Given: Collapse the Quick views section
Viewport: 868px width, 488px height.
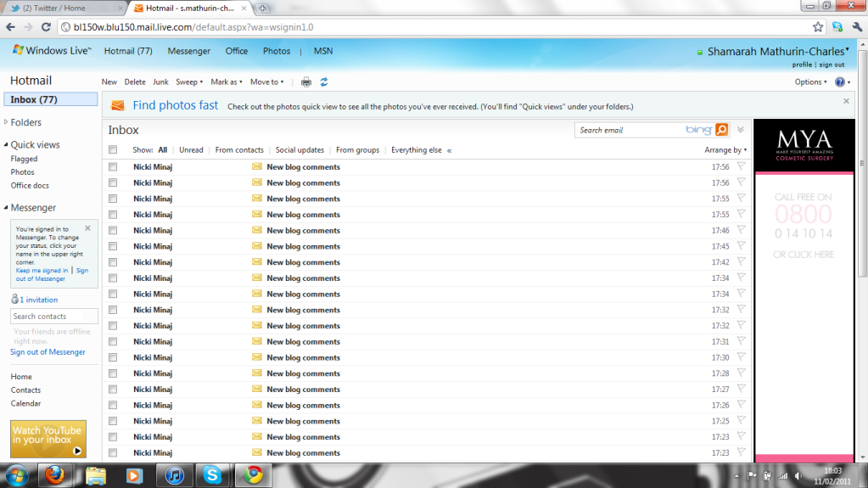Looking at the screenshot, I should point(6,144).
